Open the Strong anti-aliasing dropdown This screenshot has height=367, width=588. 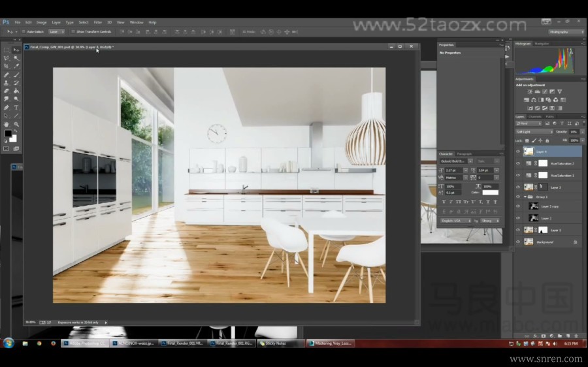490,221
